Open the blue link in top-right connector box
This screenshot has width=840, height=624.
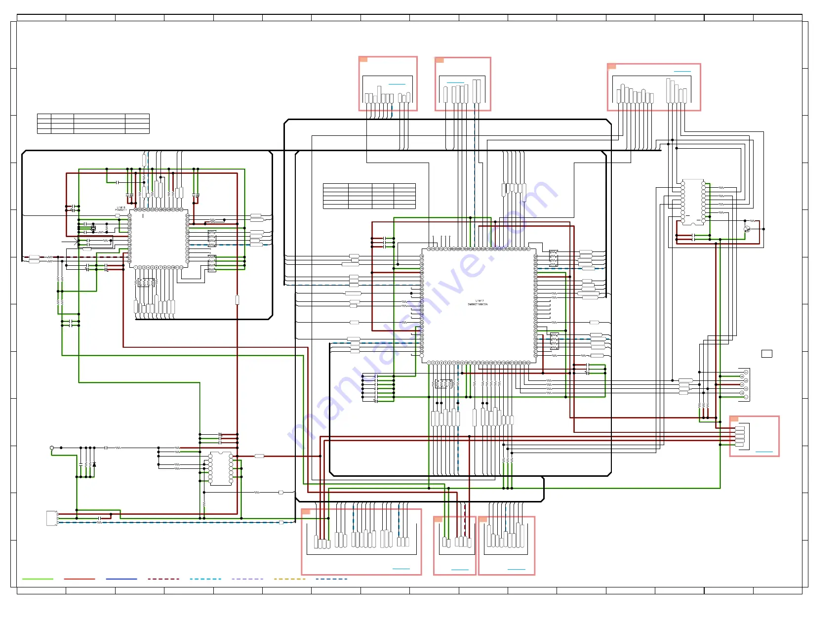(x=682, y=72)
